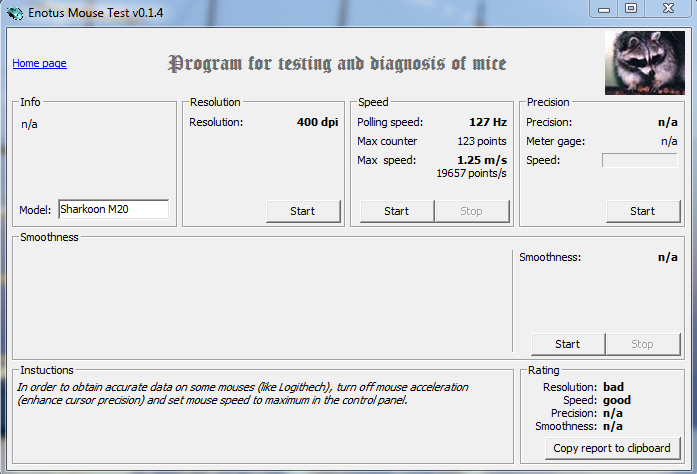Click the bad Resolution rating
This screenshot has height=474, width=697.
click(613, 387)
